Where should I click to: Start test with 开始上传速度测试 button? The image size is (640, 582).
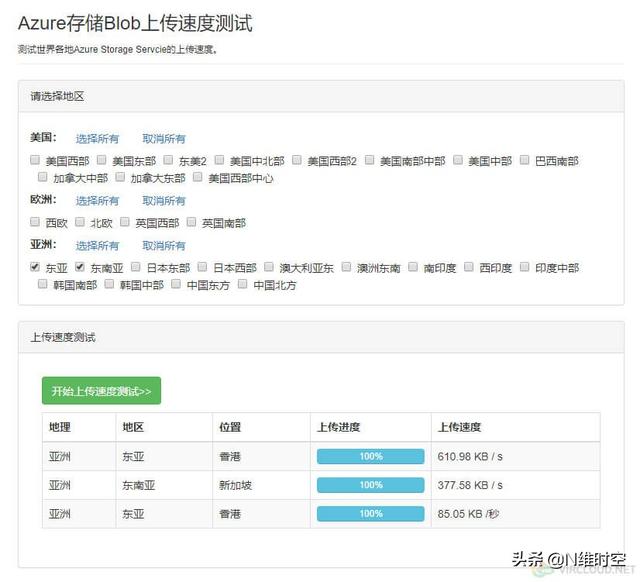[101, 391]
